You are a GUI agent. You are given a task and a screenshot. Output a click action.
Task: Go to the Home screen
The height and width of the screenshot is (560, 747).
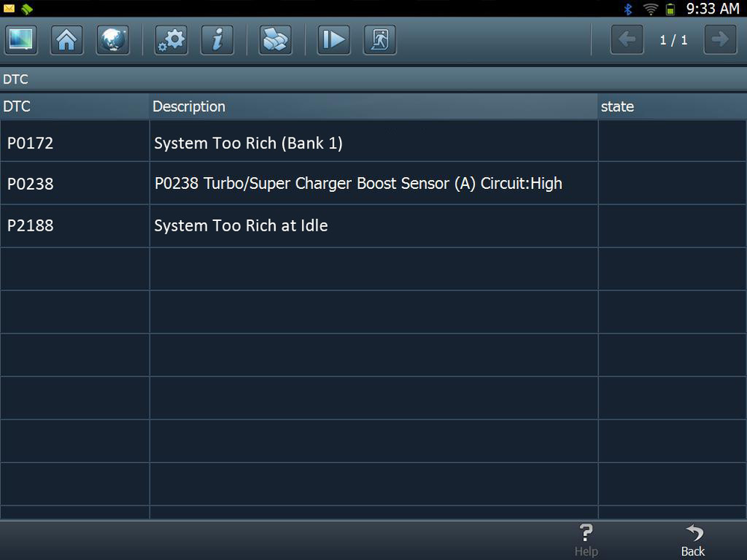click(66, 40)
